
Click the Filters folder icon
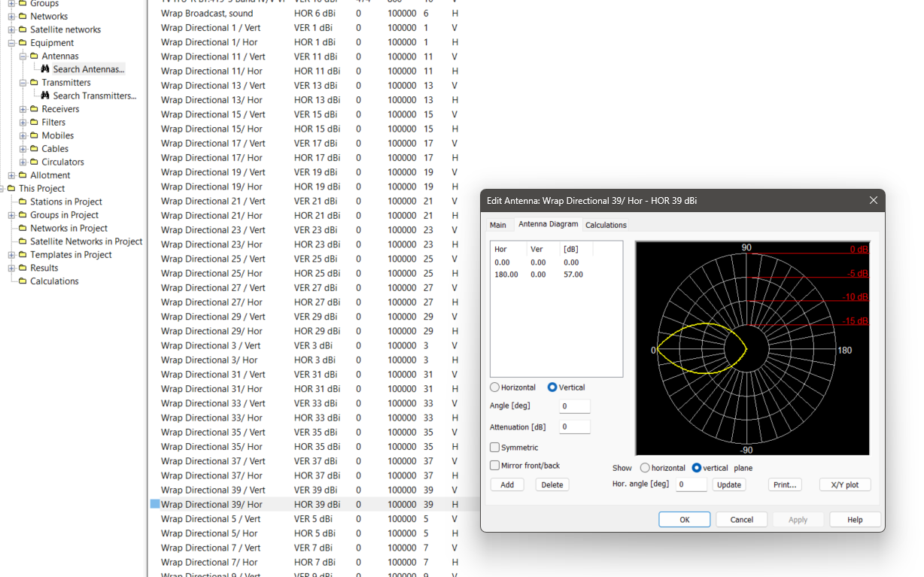pos(34,122)
